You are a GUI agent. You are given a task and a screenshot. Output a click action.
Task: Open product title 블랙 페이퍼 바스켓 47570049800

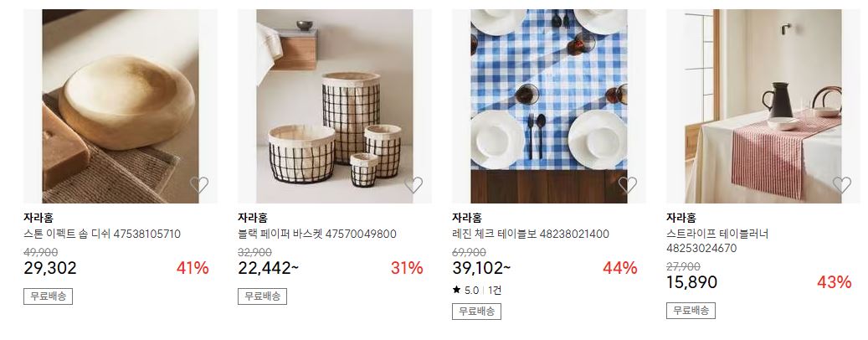point(317,234)
